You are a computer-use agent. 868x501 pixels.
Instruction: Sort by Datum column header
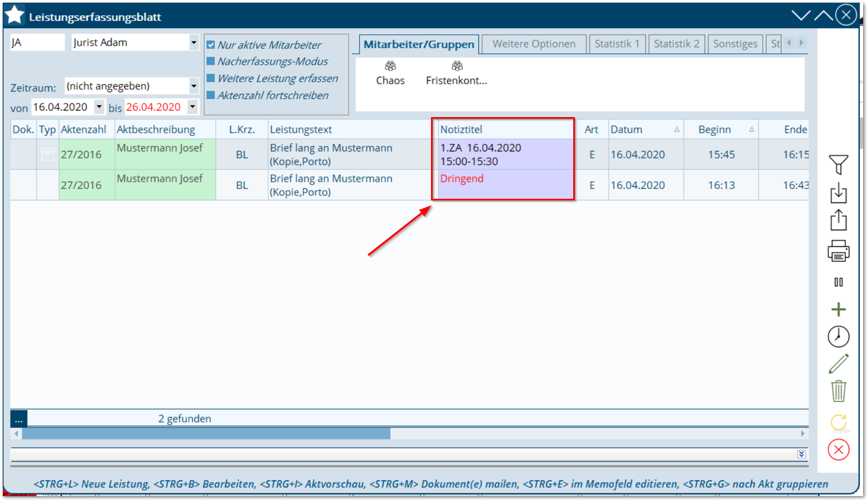[646, 130]
